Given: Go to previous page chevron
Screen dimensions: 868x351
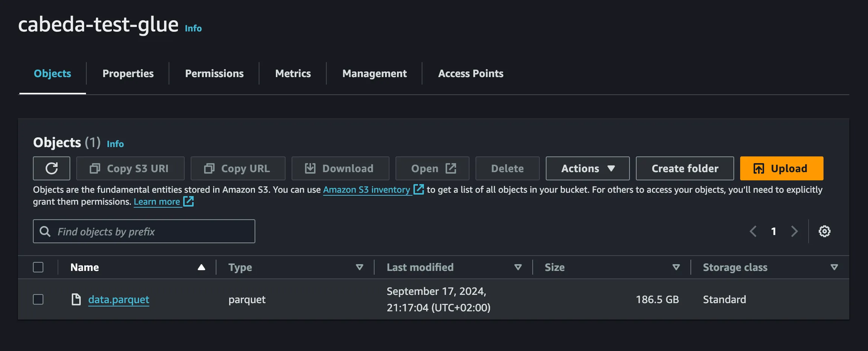Looking at the screenshot, I should [x=753, y=231].
